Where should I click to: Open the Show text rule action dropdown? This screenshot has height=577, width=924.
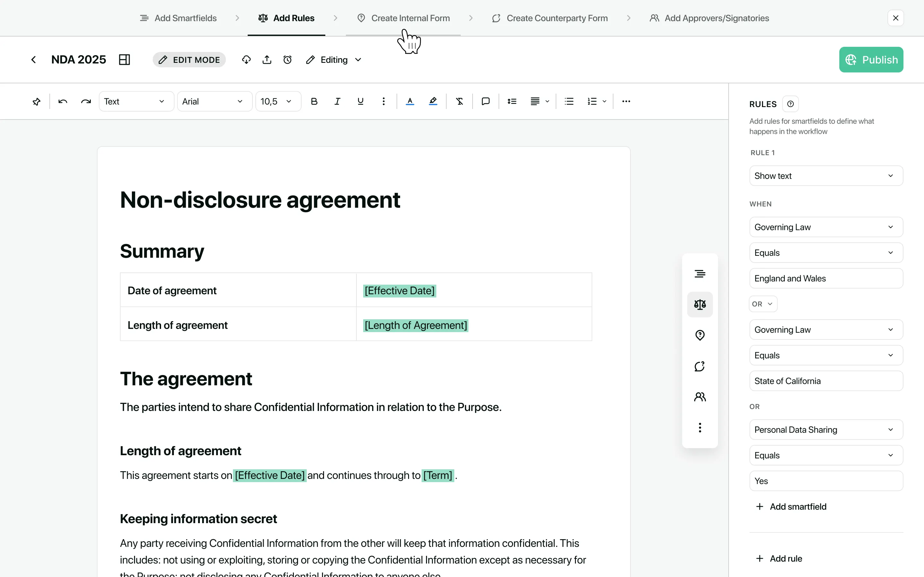click(x=826, y=176)
